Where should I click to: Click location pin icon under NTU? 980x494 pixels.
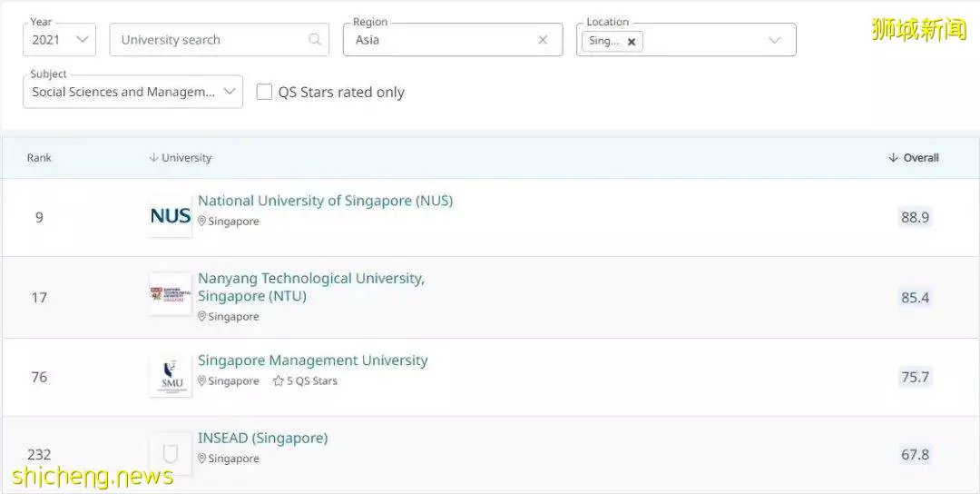(201, 316)
